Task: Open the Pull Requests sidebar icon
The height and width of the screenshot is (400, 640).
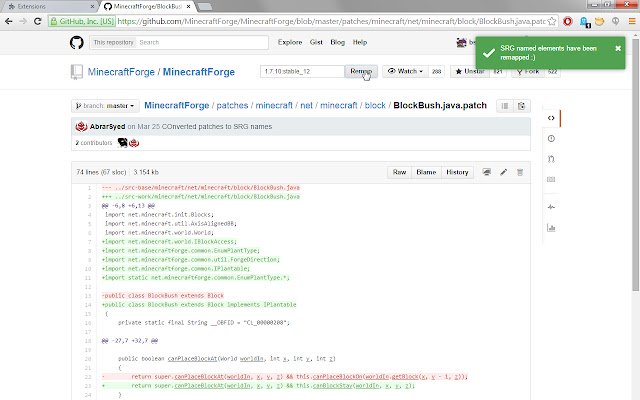Action: 551,159
